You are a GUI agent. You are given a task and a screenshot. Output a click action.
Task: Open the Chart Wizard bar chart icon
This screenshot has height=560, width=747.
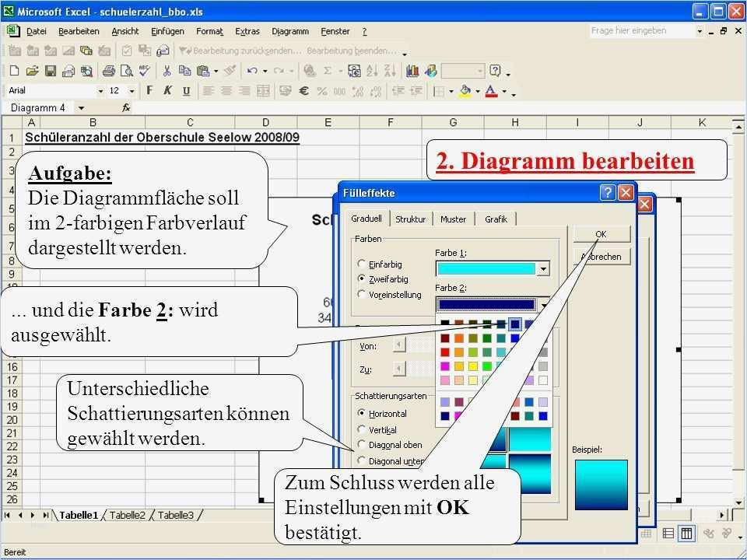pyautogui.click(x=412, y=71)
